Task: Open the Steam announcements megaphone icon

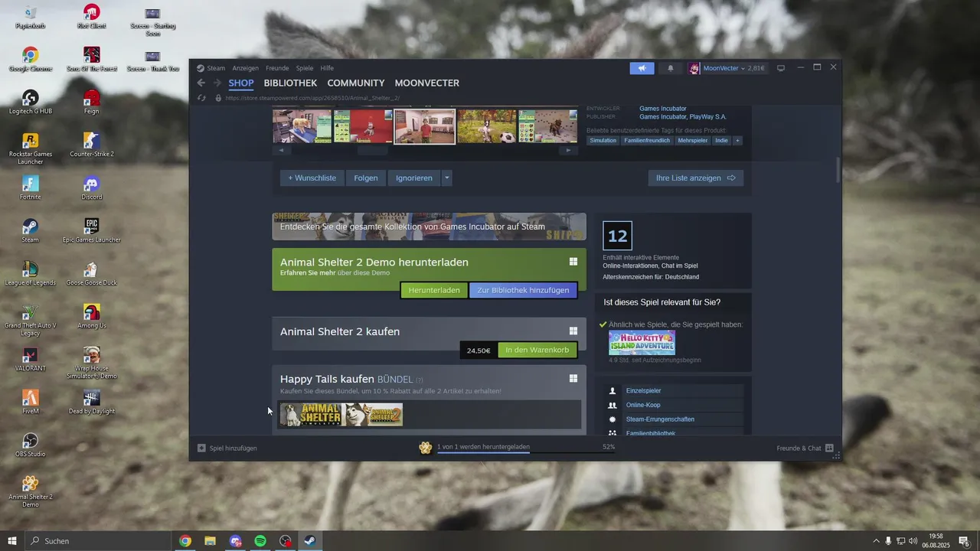Action: click(642, 68)
